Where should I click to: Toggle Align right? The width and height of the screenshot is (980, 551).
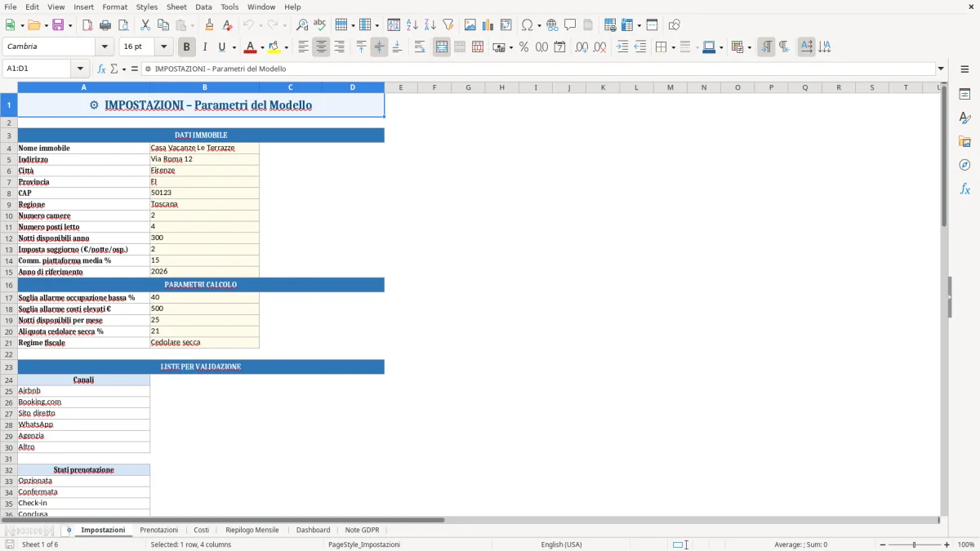pos(339,47)
